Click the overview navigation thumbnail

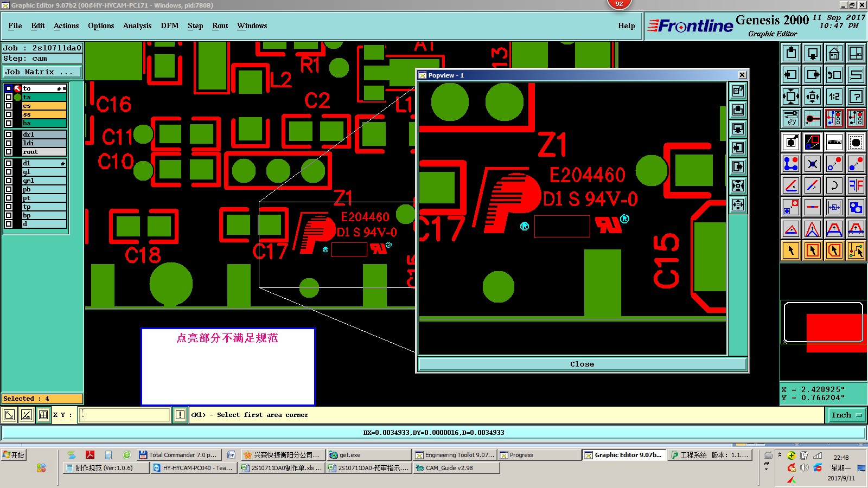(x=824, y=322)
